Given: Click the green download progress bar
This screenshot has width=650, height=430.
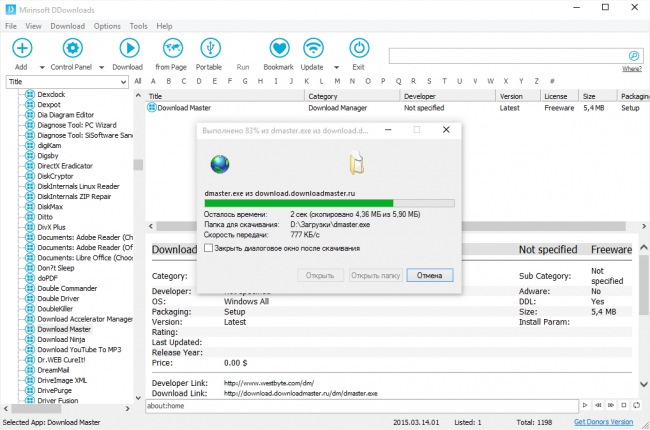Looking at the screenshot, I should 330,203.
